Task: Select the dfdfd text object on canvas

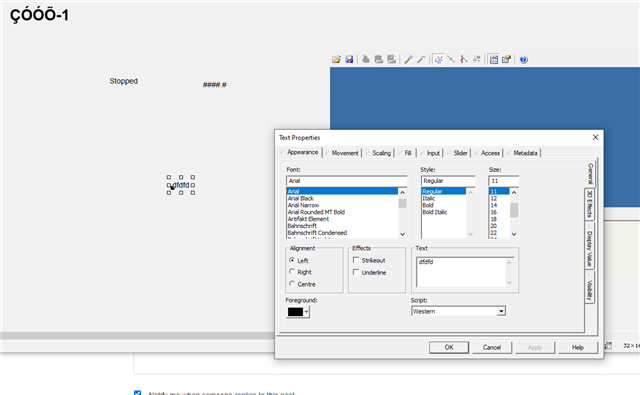Action: point(181,185)
